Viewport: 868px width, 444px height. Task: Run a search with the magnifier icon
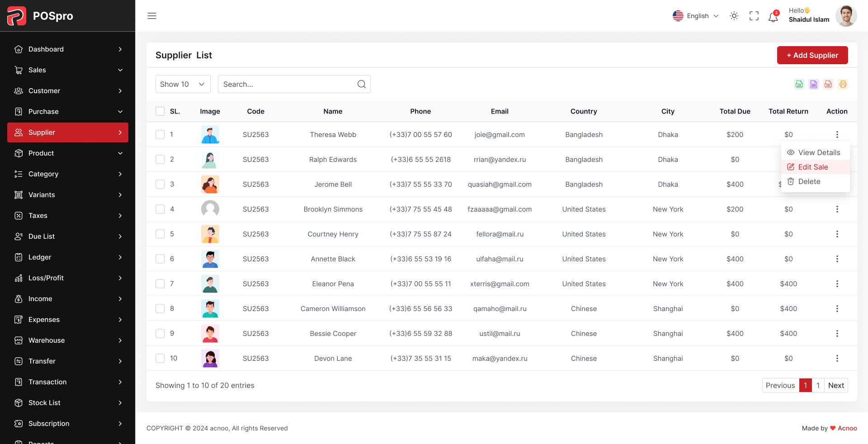coord(361,84)
